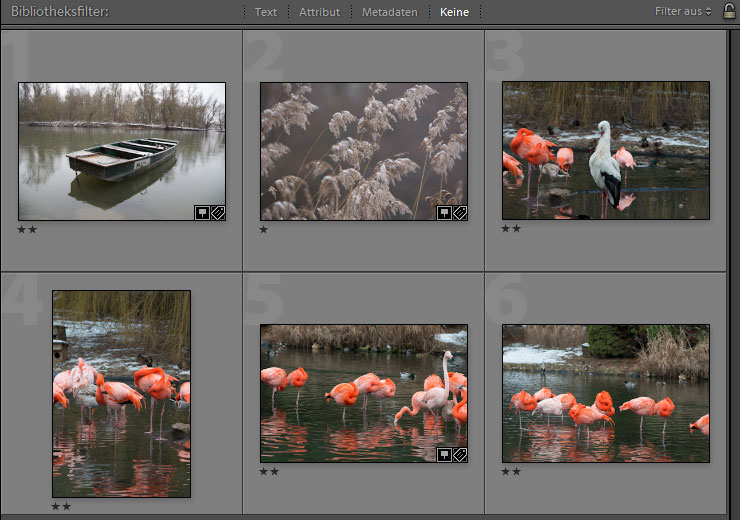
Task: Select the Metadaten filter tab
Action: click(x=389, y=12)
